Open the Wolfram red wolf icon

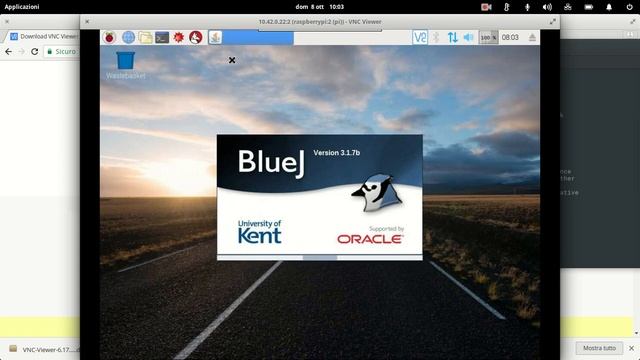pyautogui.click(x=196, y=38)
